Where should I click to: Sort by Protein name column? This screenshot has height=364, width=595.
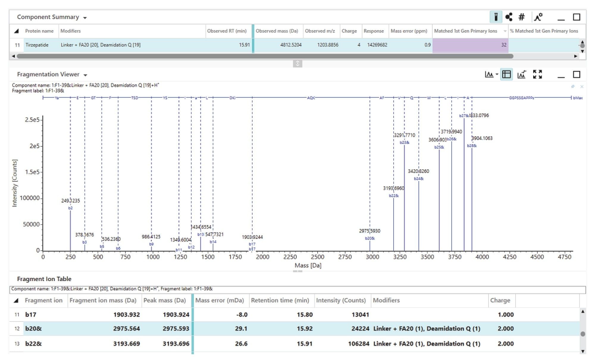click(39, 31)
